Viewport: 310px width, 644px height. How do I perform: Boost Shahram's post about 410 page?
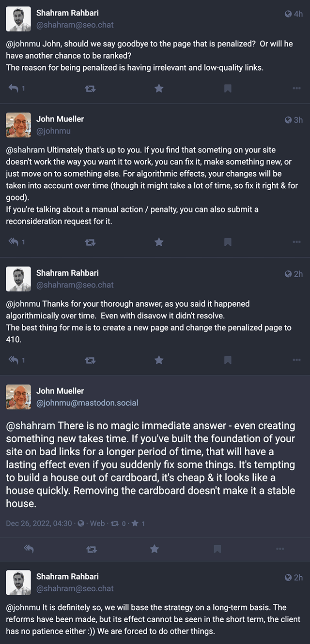(90, 360)
